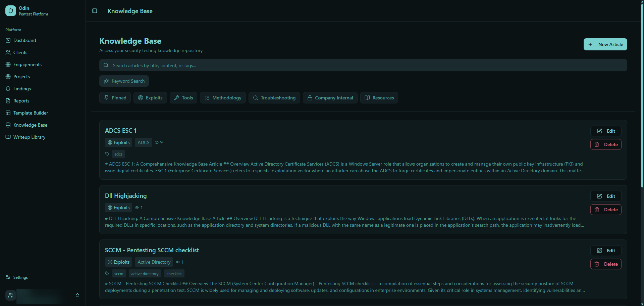
Task: Click the Template Builder icon
Action: pyautogui.click(x=8, y=113)
